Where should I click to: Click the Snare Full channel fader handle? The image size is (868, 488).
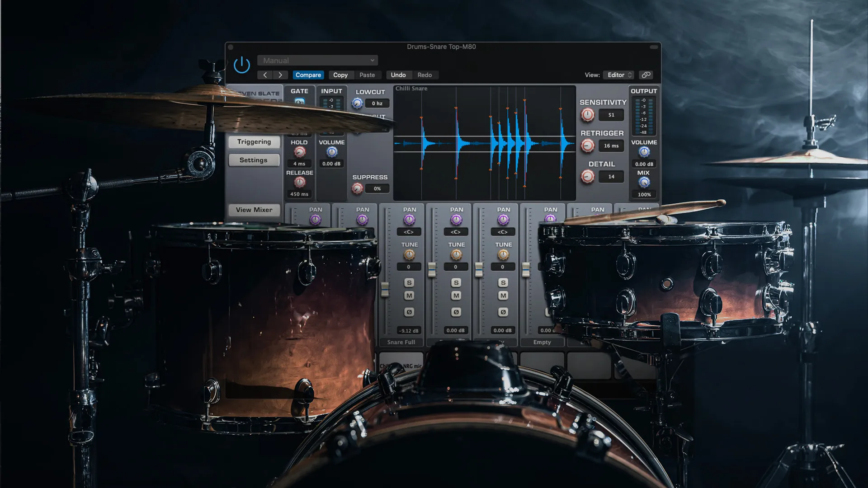[385, 289]
